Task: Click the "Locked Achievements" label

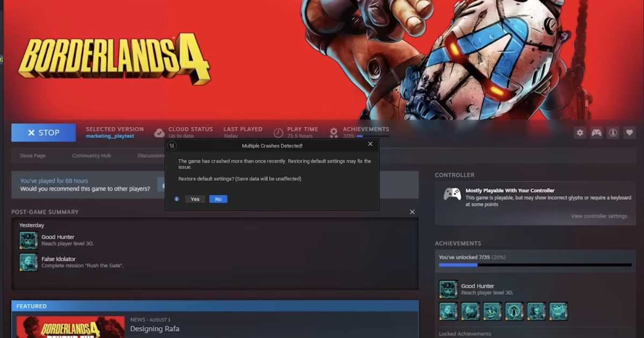Action: point(465,334)
